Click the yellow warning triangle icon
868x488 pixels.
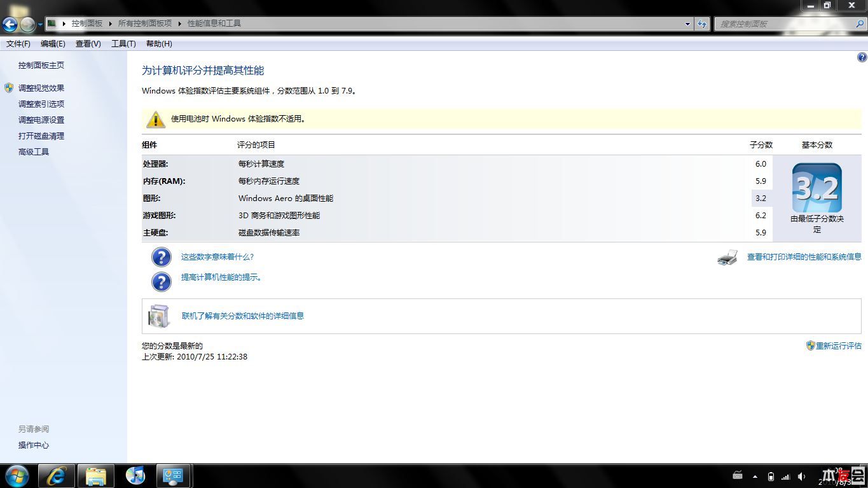tap(156, 119)
